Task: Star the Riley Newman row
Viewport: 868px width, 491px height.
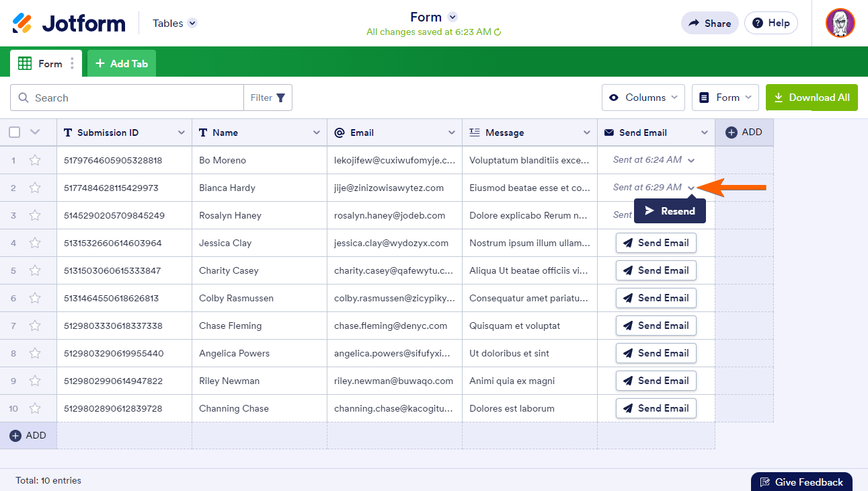Action: click(x=35, y=381)
